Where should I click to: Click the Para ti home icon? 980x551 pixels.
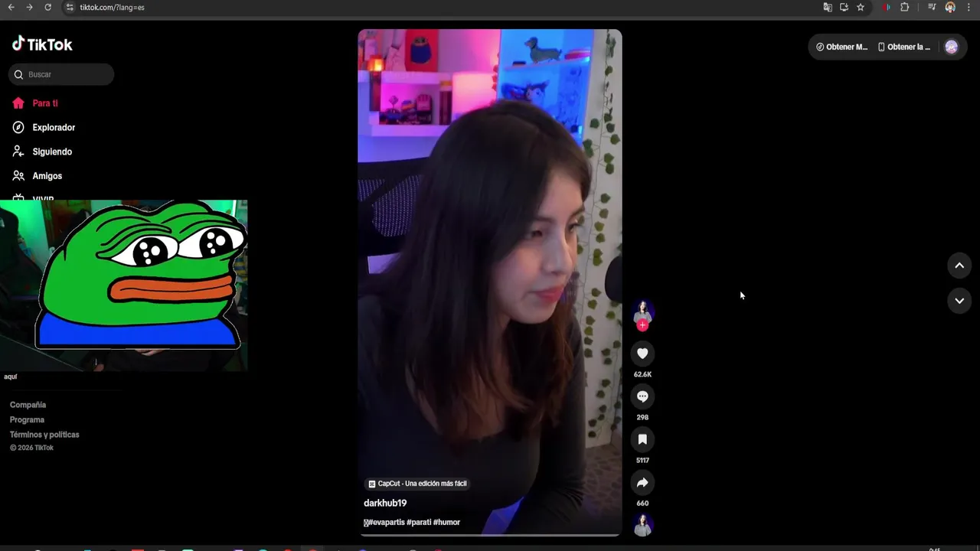tap(18, 103)
